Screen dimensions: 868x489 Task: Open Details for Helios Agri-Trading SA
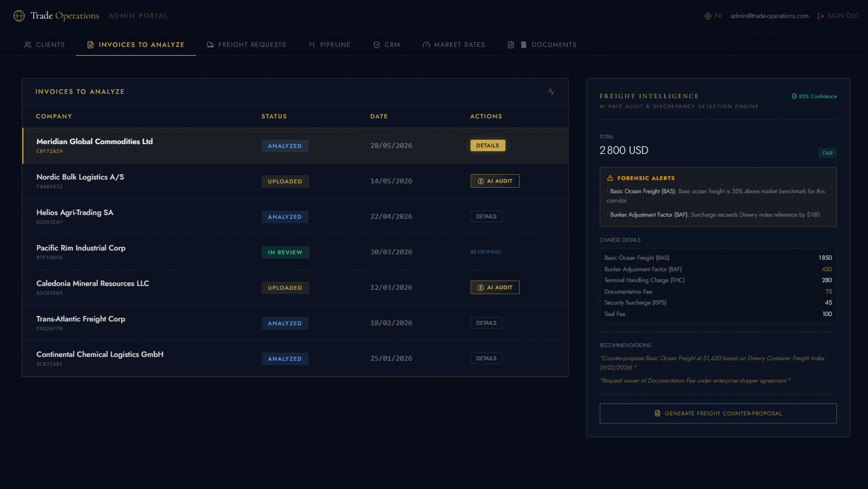pyautogui.click(x=486, y=217)
